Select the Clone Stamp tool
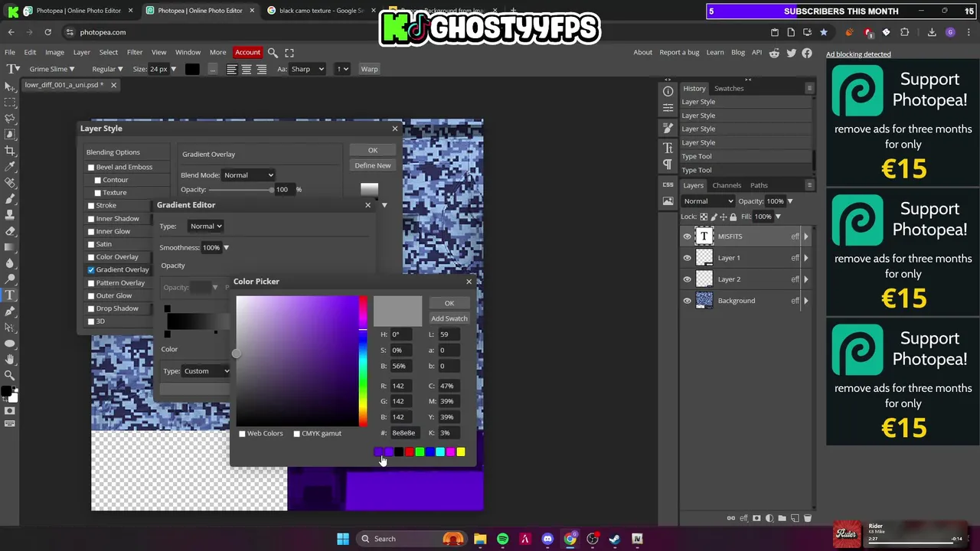This screenshot has width=980, height=551. pos(10,215)
